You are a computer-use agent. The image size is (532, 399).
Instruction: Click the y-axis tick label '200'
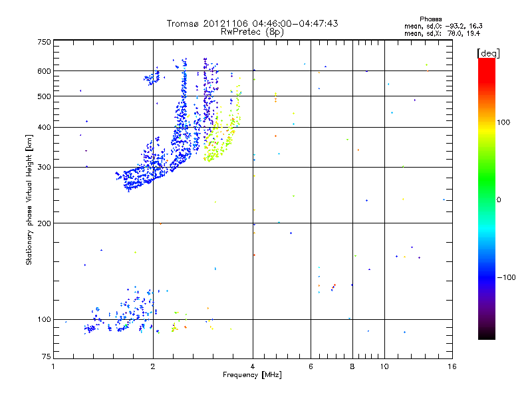[44, 223]
